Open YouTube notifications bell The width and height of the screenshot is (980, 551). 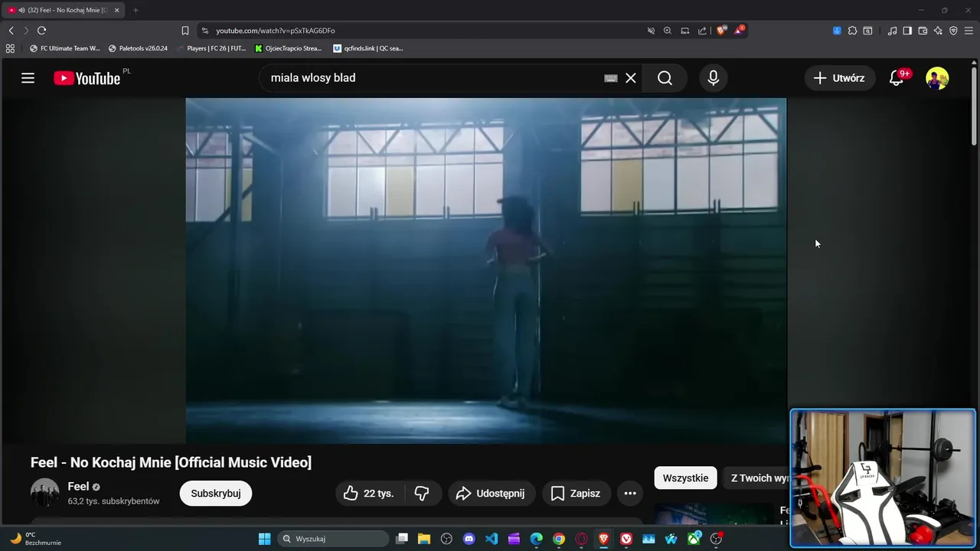click(x=897, y=78)
